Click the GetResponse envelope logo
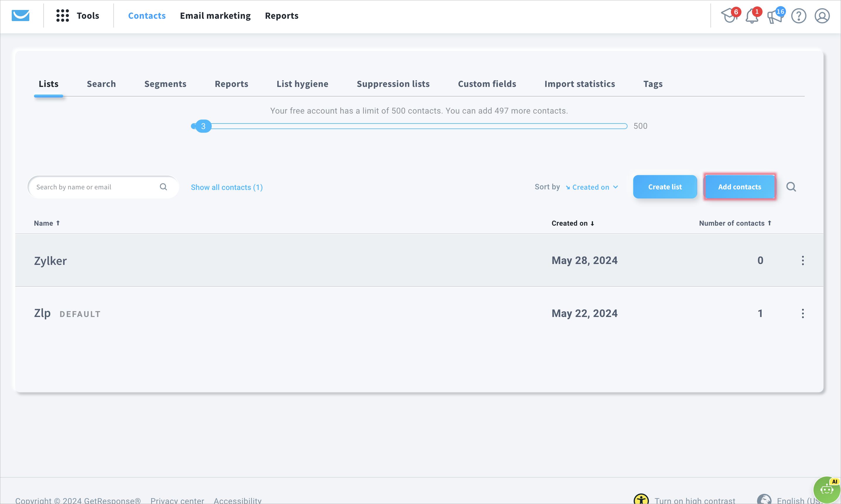841x504 pixels. [20, 16]
